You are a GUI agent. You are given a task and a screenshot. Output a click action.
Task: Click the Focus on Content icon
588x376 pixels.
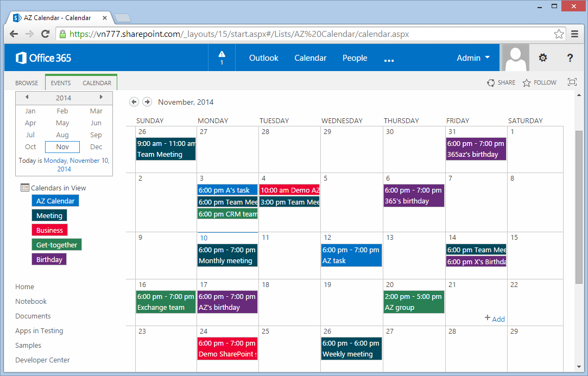point(572,82)
